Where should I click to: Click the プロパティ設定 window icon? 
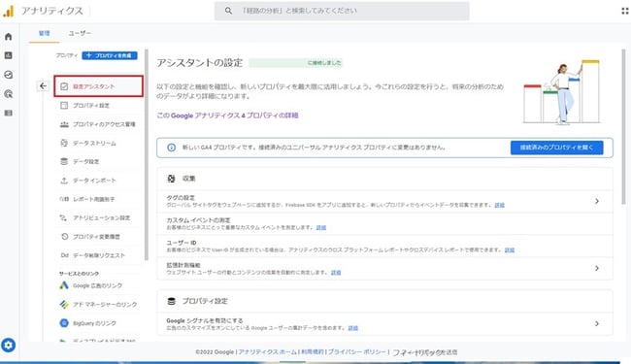click(x=64, y=106)
